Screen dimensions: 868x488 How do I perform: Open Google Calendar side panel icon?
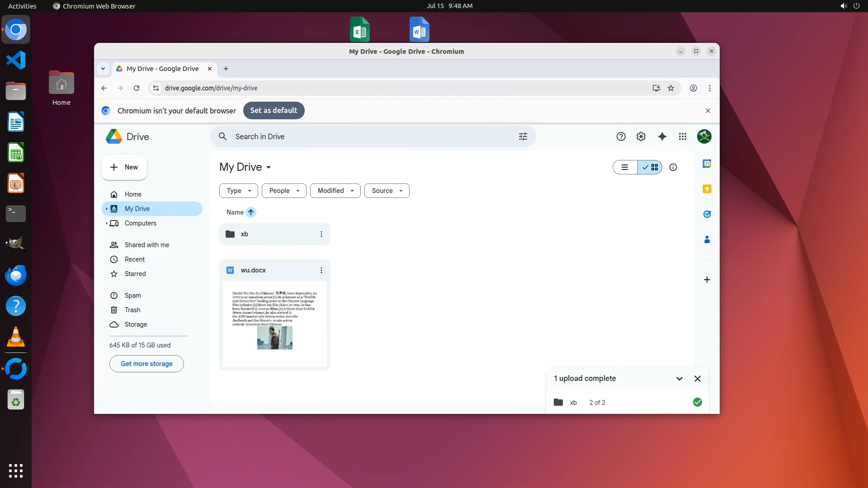click(707, 164)
